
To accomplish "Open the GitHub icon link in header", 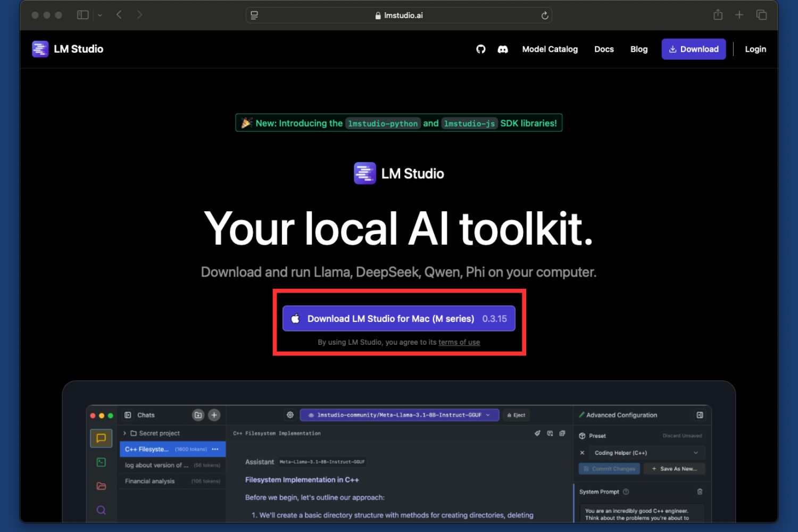I will tap(481, 49).
